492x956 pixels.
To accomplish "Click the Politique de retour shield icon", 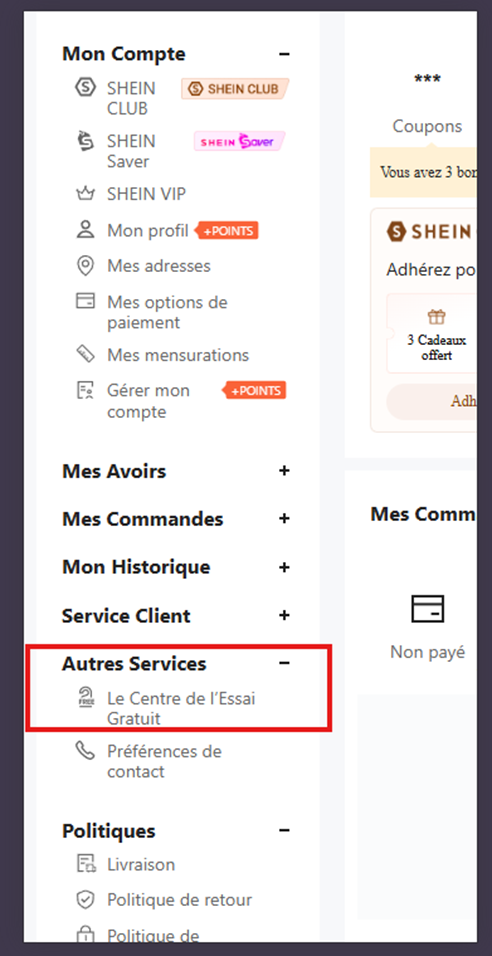I will [85, 900].
